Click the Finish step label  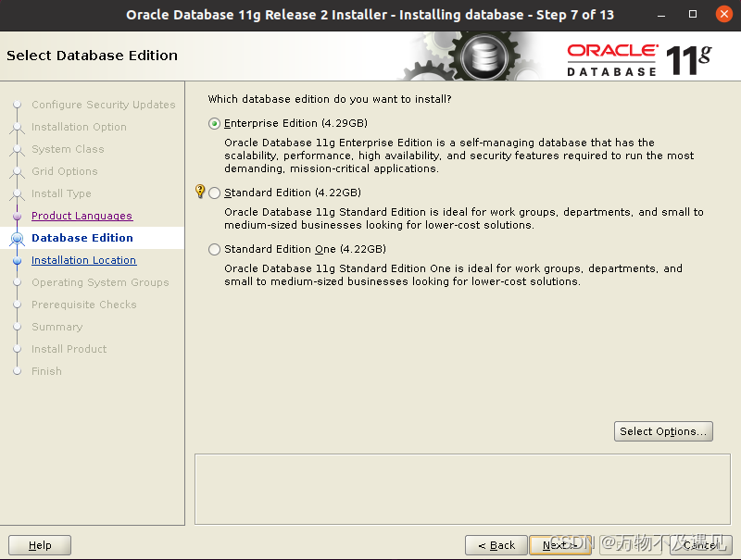[x=46, y=371]
